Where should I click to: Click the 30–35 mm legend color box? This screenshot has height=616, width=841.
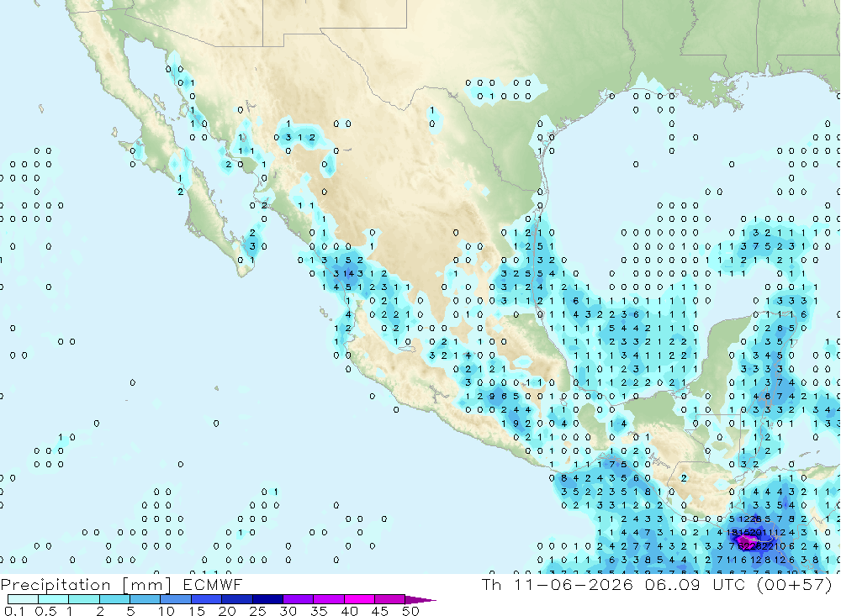(299, 599)
